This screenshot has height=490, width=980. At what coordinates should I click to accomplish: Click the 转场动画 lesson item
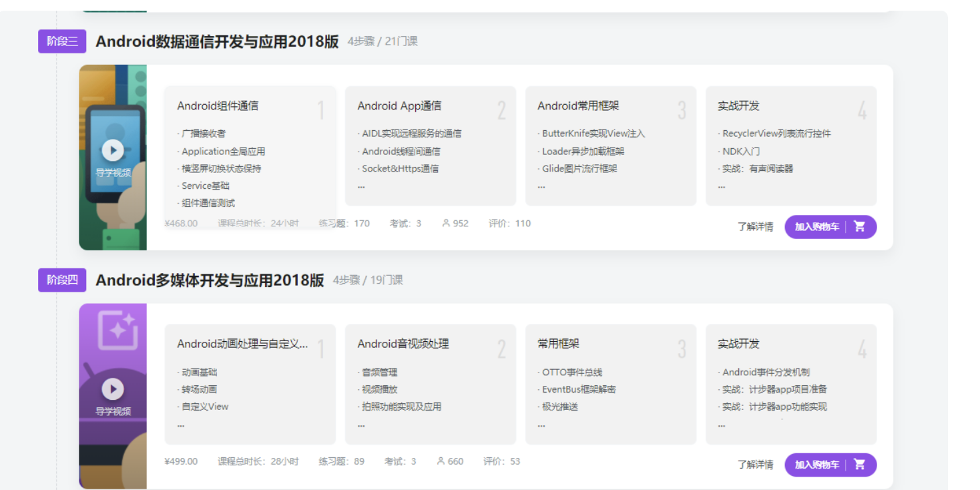pyautogui.click(x=197, y=389)
